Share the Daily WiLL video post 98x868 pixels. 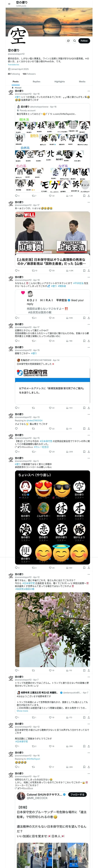[x=89, y=271]
